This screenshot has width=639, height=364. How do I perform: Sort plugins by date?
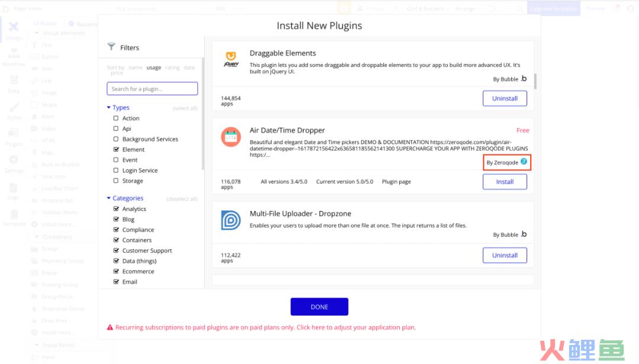pos(189,67)
